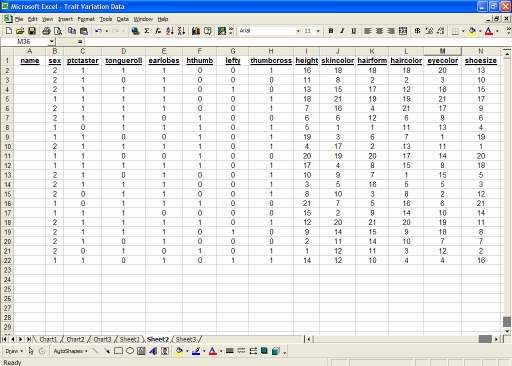
Task: Open the Format menu
Action: (x=86, y=19)
